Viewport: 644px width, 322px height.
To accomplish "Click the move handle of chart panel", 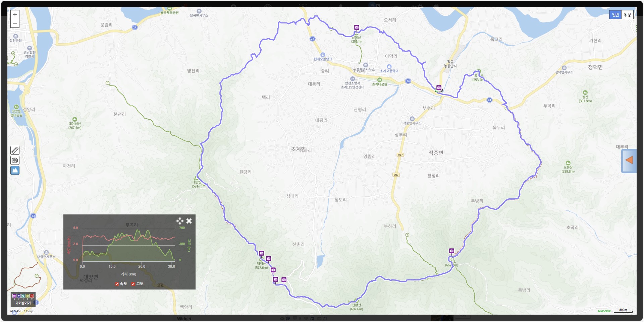I will coord(180,221).
